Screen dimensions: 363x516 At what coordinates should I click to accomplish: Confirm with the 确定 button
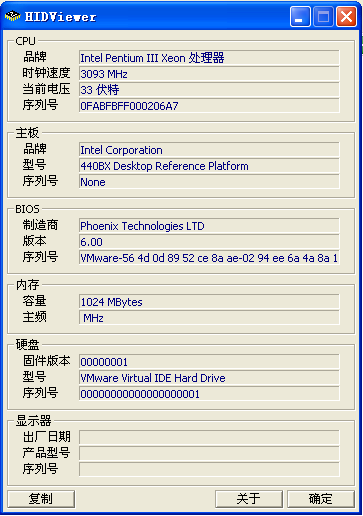pyautogui.click(x=321, y=499)
